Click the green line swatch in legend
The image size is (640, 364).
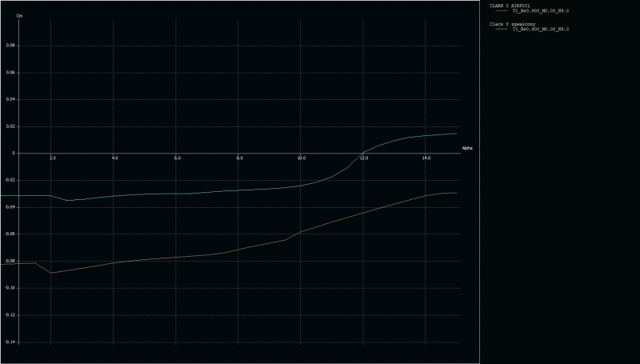pyautogui.click(x=502, y=30)
